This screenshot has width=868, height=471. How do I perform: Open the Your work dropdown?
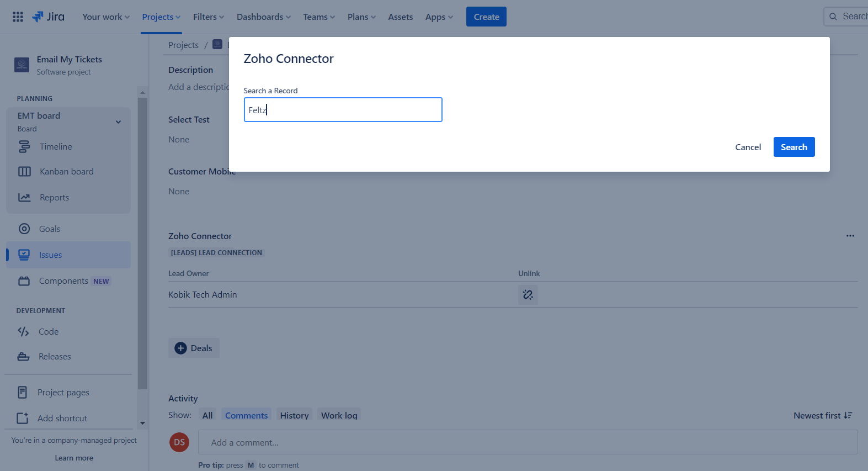[106, 17]
